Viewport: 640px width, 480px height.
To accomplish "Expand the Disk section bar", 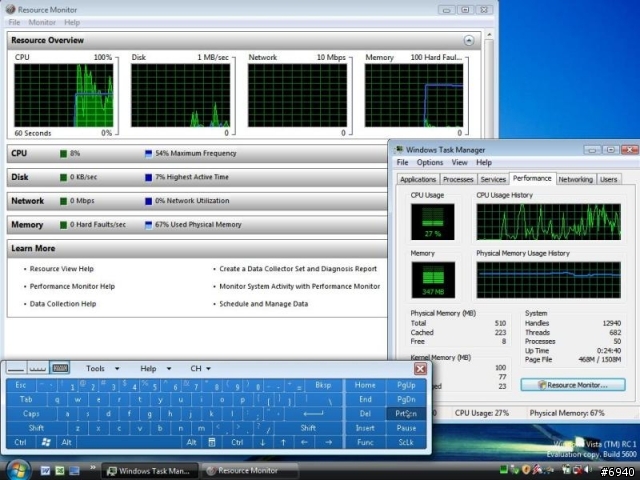I will point(197,177).
